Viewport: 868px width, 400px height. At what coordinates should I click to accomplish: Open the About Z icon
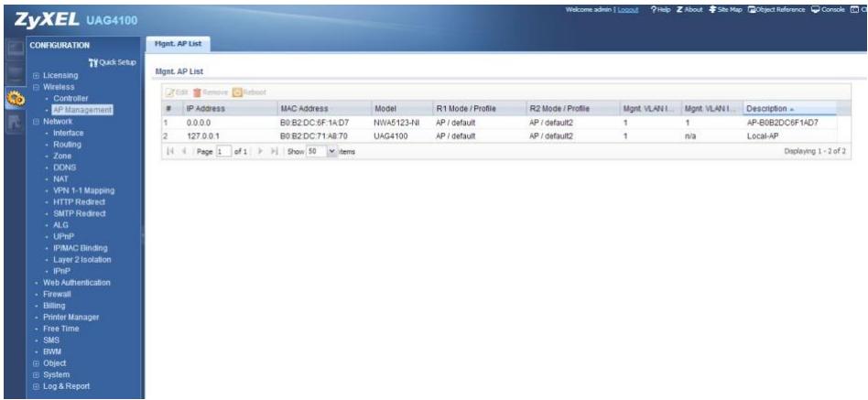tap(679, 9)
